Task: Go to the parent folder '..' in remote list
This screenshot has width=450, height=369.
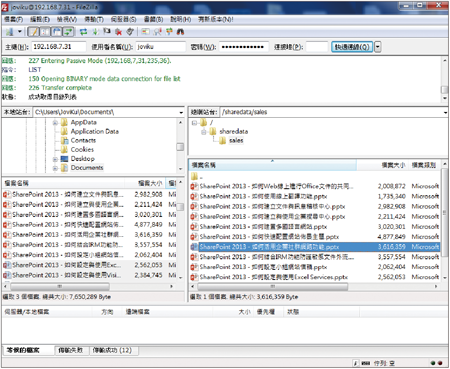Action: (x=201, y=177)
